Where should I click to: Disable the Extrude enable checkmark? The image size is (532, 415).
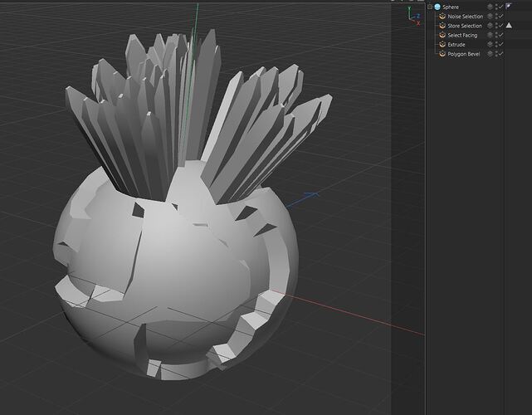click(500, 44)
